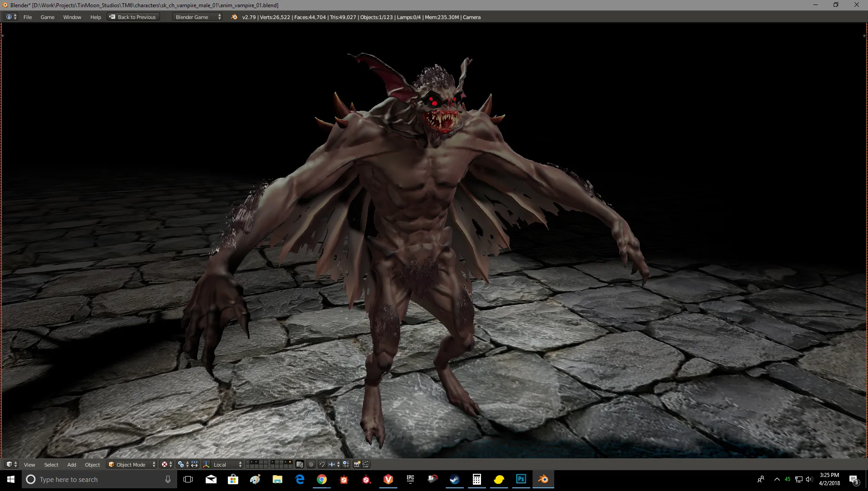Open Photoshop from the taskbar
This screenshot has height=491, width=868.
521,479
